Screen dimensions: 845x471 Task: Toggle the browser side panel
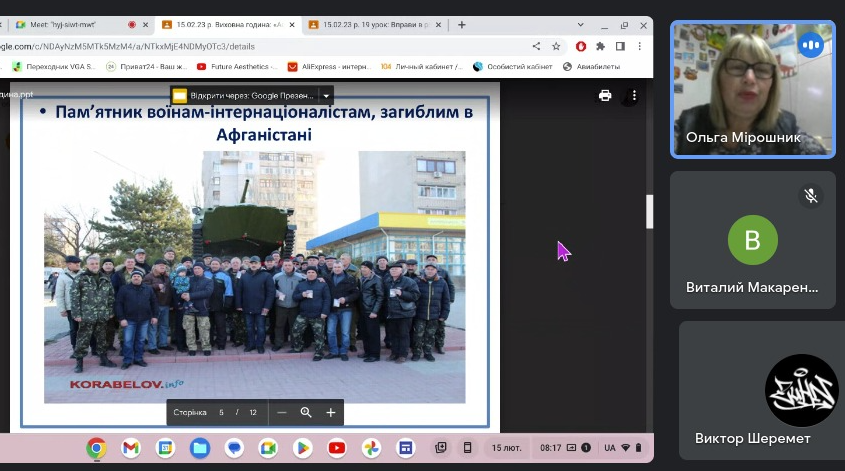[620, 46]
